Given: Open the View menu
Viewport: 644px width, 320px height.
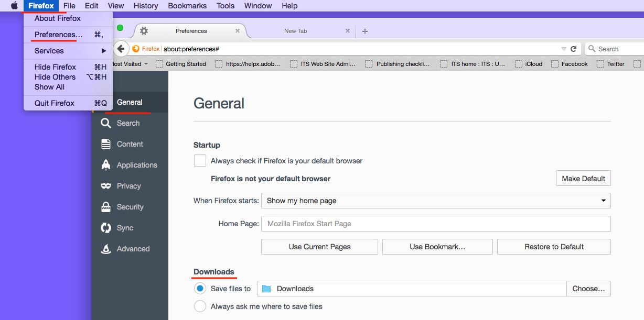Looking at the screenshot, I should coord(116,6).
